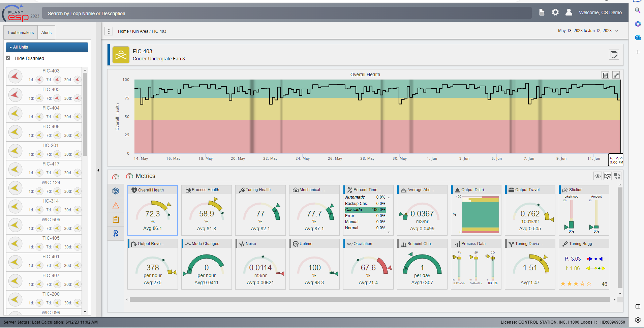Viewport: 644px width, 328px height.
Task: Save the Overall Health chart image
Action: pyautogui.click(x=605, y=75)
